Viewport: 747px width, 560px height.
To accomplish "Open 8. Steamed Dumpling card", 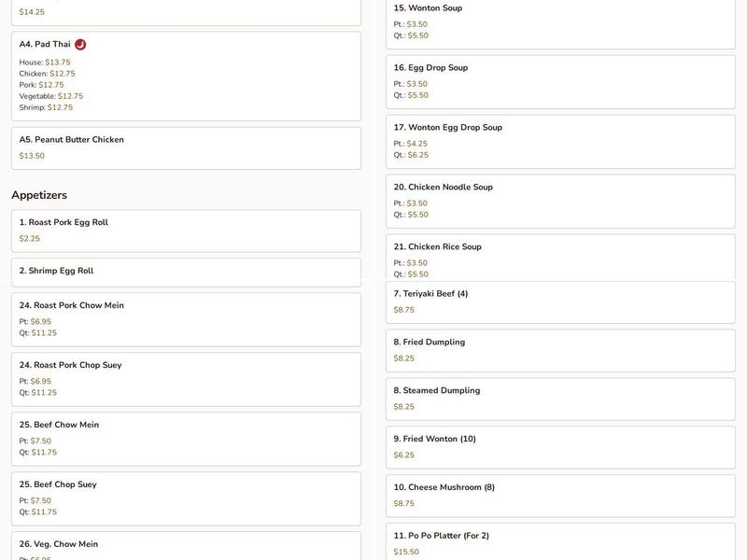I will click(560, 399).
